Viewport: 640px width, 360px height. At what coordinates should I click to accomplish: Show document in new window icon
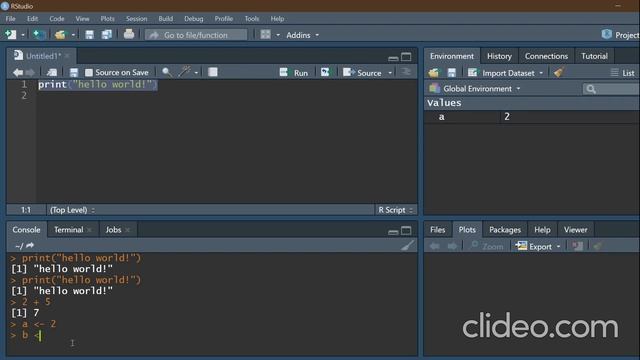52,73
